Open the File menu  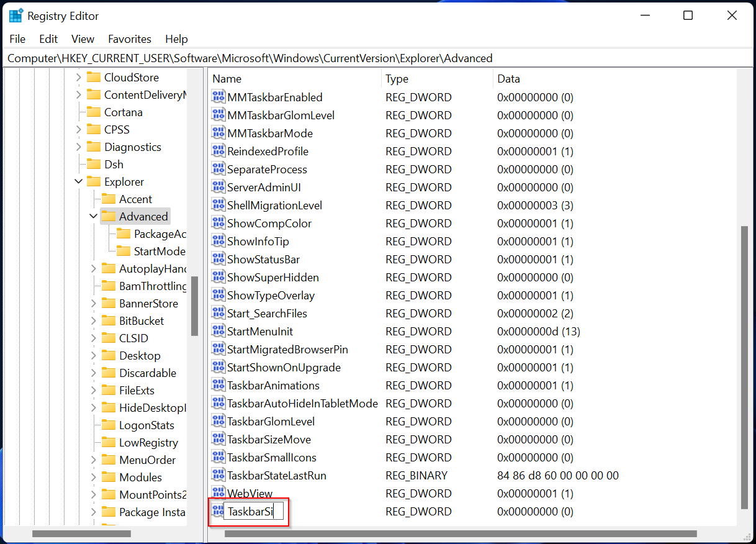click(x=18, y=39)
